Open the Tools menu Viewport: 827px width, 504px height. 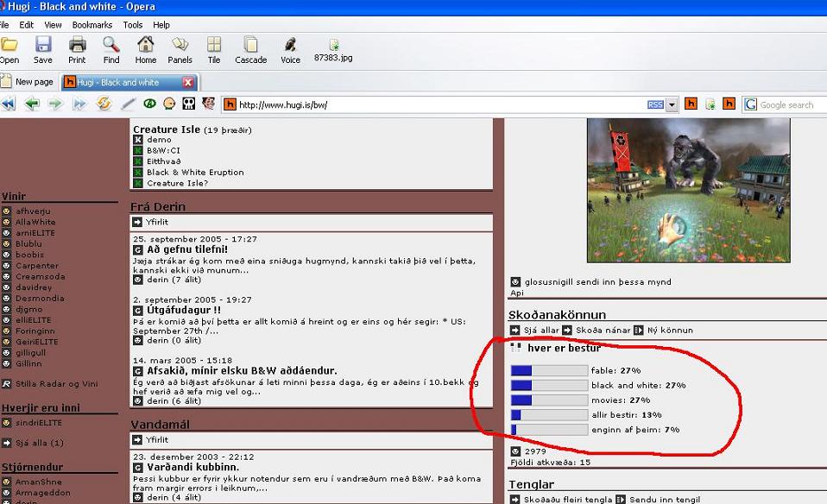click(133, 25)
